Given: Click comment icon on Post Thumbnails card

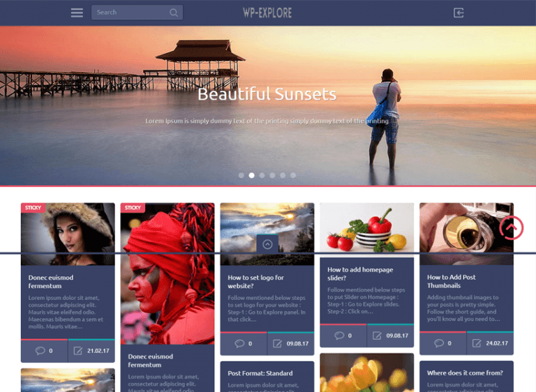Looking at the screenshot, I should point(439,343).
